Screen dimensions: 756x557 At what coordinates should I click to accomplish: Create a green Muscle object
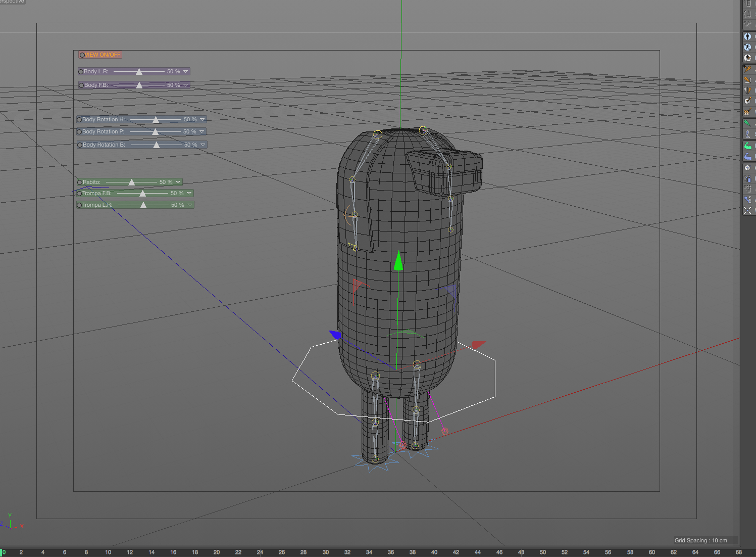click(747, 146)
